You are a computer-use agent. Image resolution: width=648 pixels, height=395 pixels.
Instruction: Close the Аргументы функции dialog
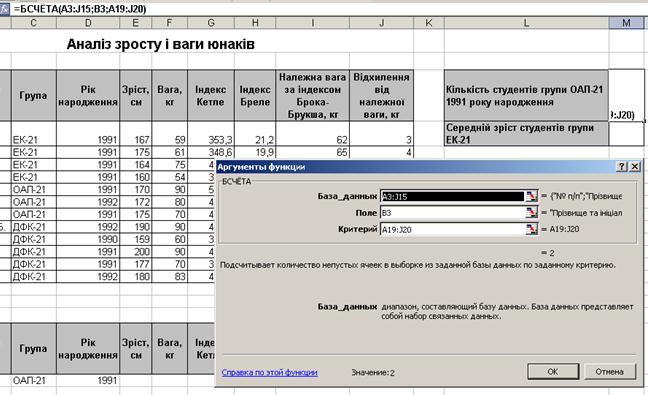tap(635, 167)
